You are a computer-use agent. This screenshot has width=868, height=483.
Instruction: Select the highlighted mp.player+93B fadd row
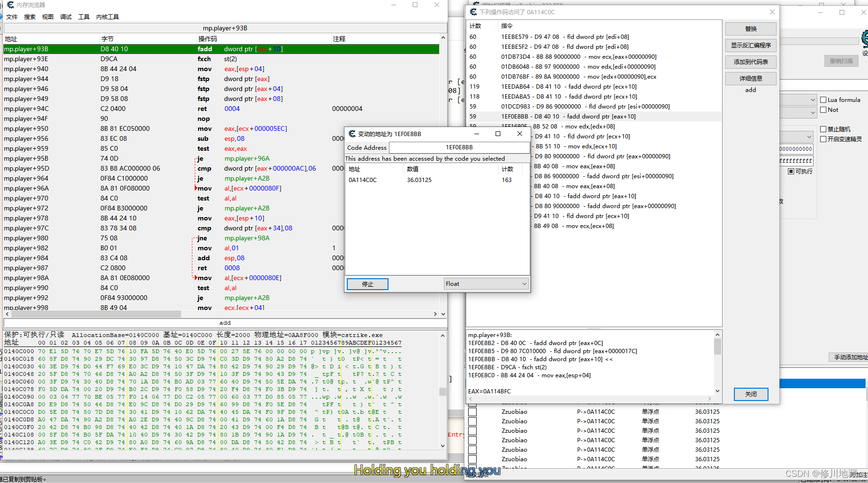221,49
